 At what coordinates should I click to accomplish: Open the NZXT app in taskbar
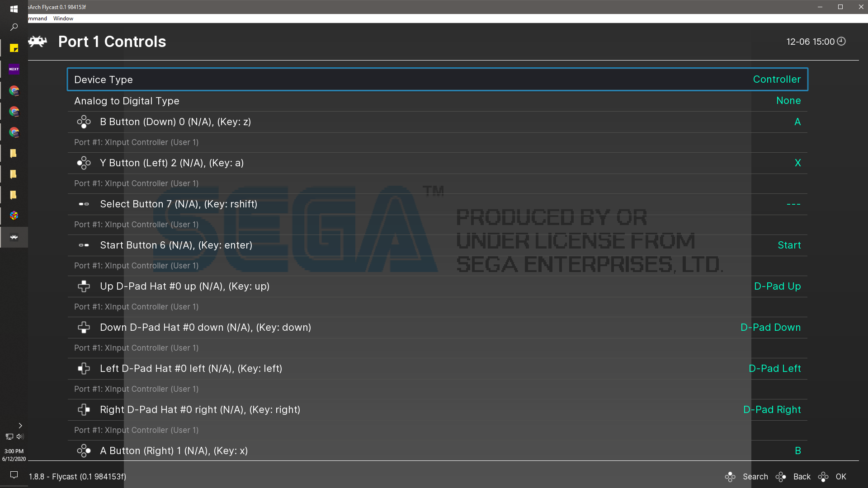(x=14, y=69)
